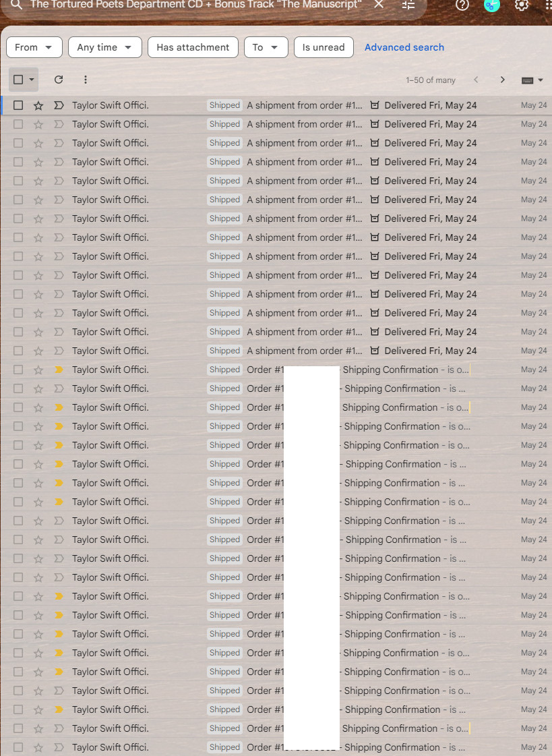552x756 pixels.
Task: Tick the select-all checkbox in the toolbar
Action: point(18,80)
